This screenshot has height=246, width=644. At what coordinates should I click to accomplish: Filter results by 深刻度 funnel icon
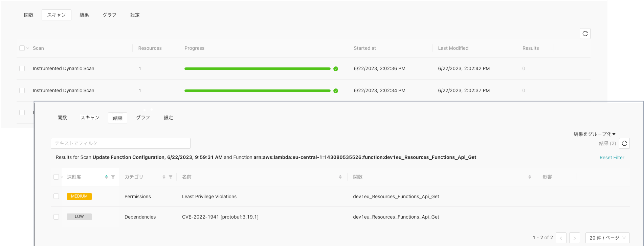(x=113, y=177)
